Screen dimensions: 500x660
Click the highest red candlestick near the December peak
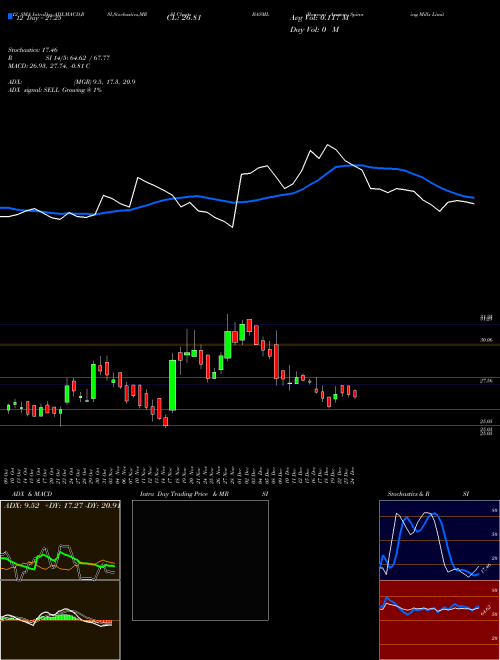[x=249, y=326]
